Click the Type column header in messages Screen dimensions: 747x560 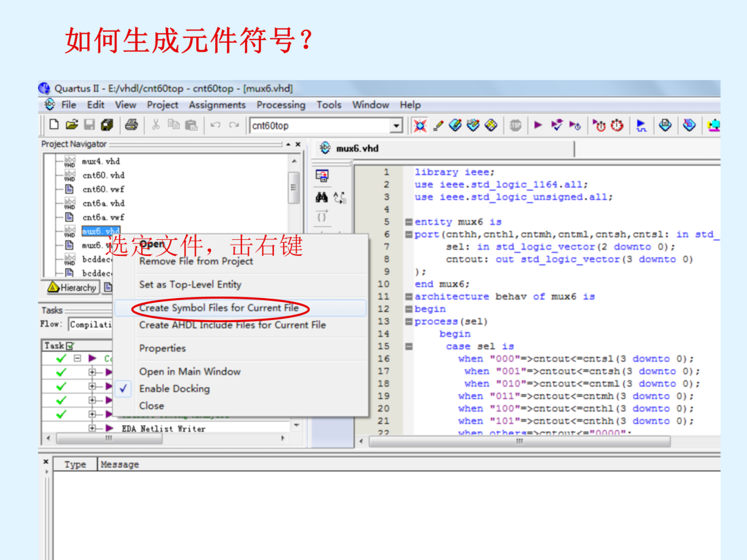[75, 465]
